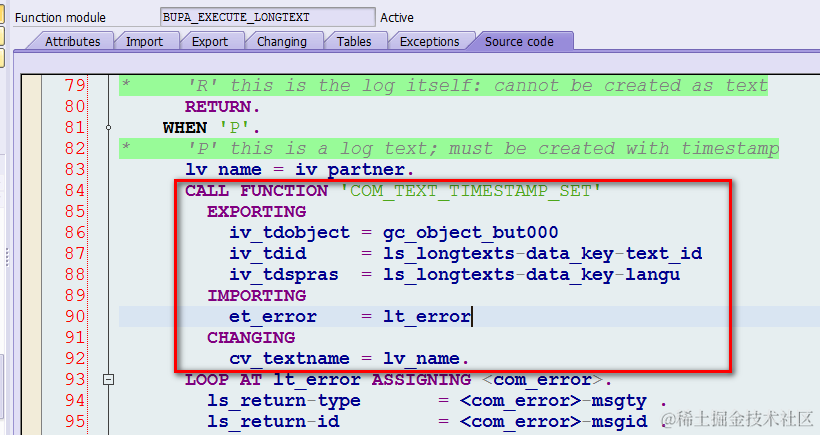Click iv_tdobject parameter on line 86
820x435 pixels.
289,233
